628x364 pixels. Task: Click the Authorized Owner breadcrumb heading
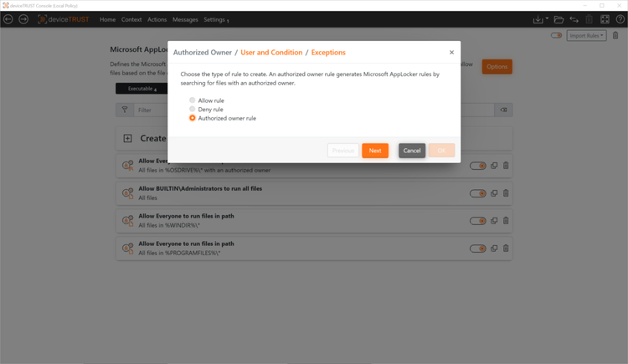[203, 53]
